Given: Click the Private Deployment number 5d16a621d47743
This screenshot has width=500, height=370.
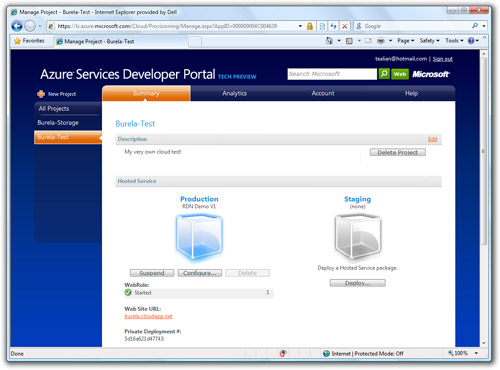Looking at the screenshot, I should (x=144, y=339).
